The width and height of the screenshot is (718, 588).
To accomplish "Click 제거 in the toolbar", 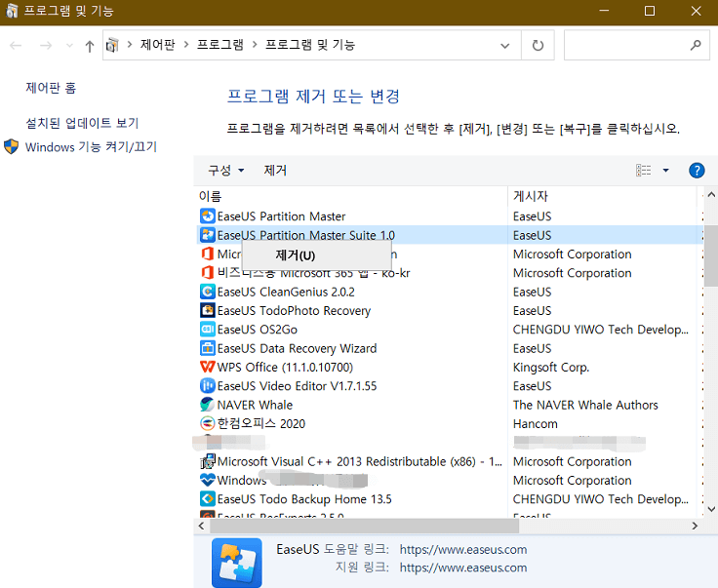I will click(275, 171).
